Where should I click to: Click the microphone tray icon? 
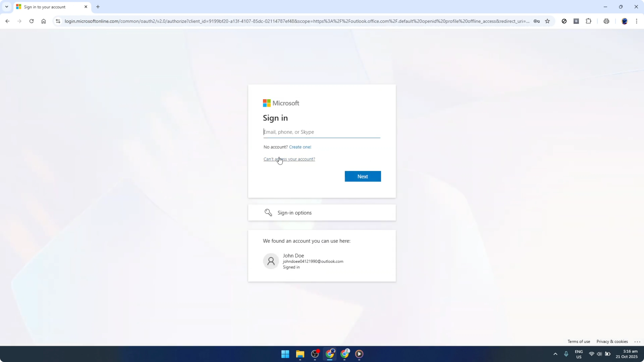(566, 354)
